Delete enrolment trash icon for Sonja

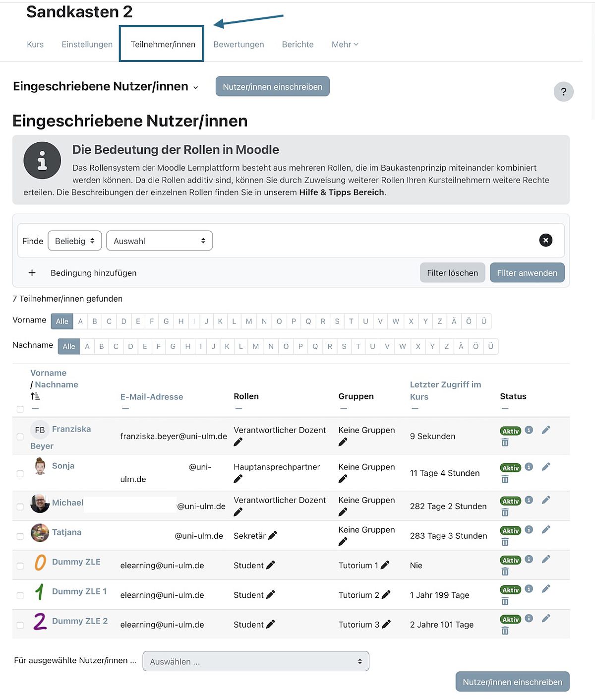(505, 479)
